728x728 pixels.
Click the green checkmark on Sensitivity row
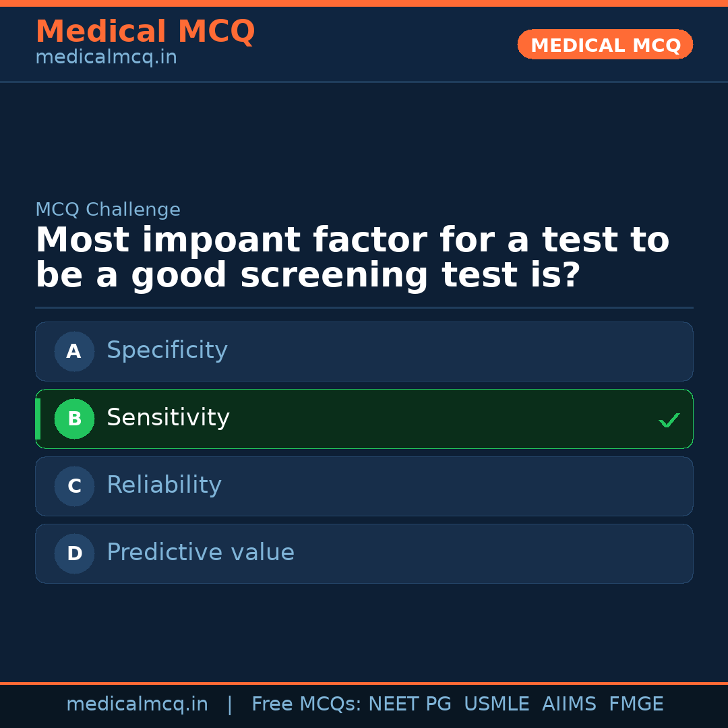(x=669, y=420)
